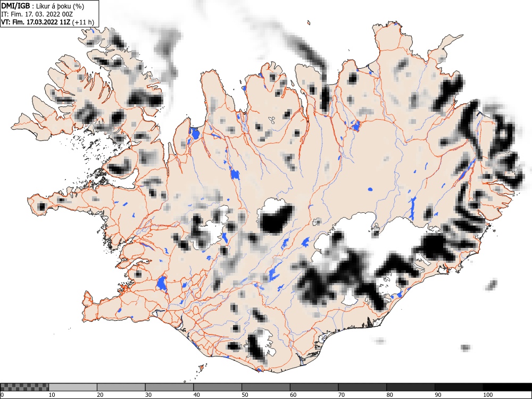Image resolution: width=532 pixels, height=399 pixels.
Task: Click the 'IT: Fim. 17. 03. 2022 00Z' line
Action: point(37,14)
